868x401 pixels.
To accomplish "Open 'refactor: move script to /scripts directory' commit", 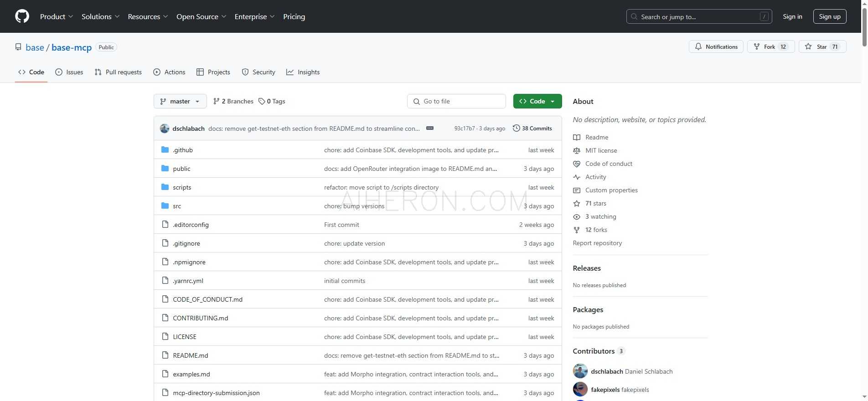I will tap(381, 187).
